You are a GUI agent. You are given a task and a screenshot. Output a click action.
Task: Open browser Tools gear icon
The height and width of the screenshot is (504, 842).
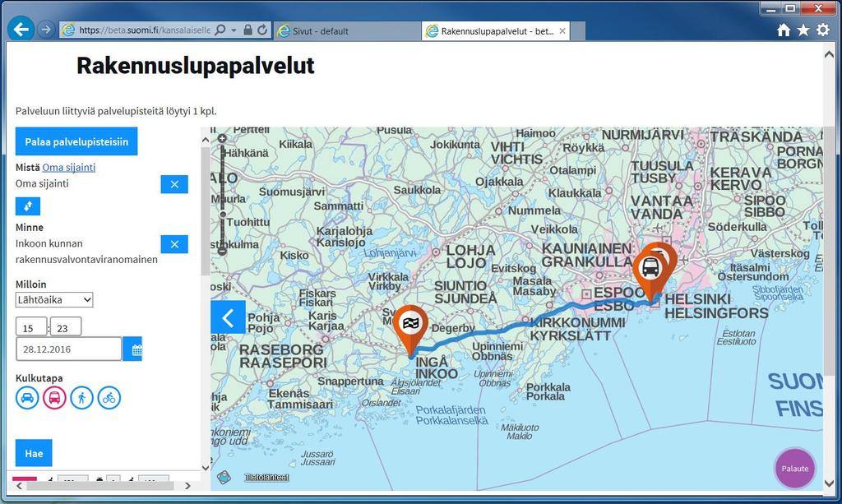(x=822, y=30)
